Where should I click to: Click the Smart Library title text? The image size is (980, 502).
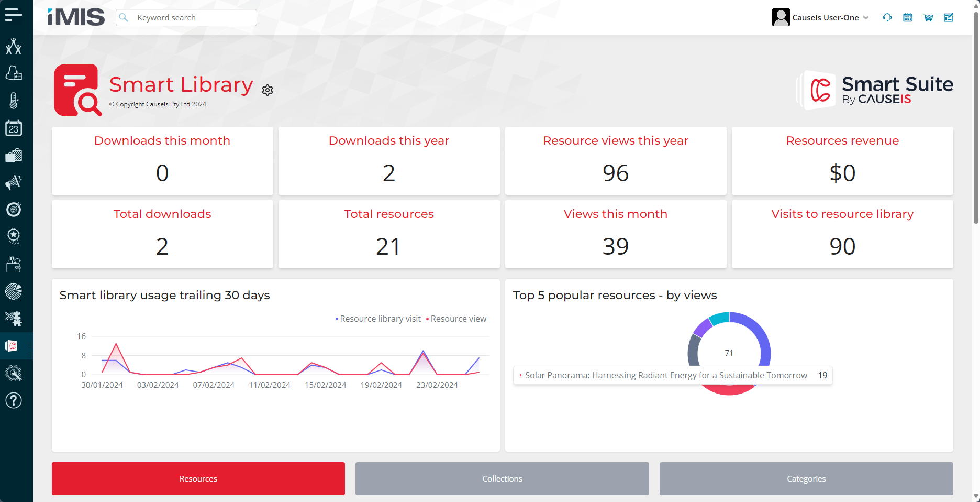181,84
